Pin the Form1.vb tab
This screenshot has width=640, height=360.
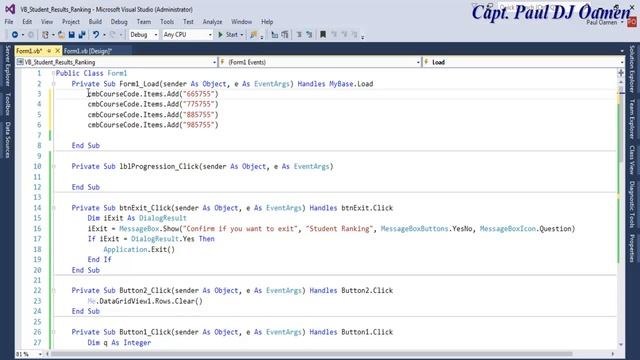point(49,51)
